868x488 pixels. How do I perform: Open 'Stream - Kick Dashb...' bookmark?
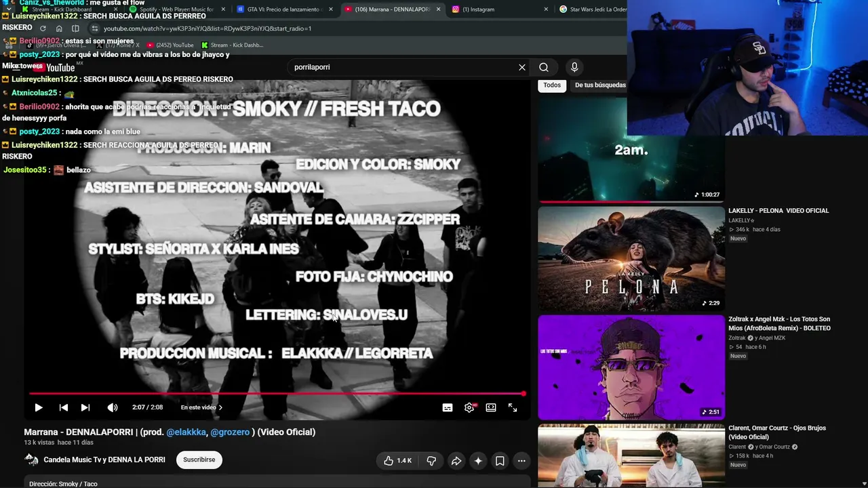tap(232, 45)
